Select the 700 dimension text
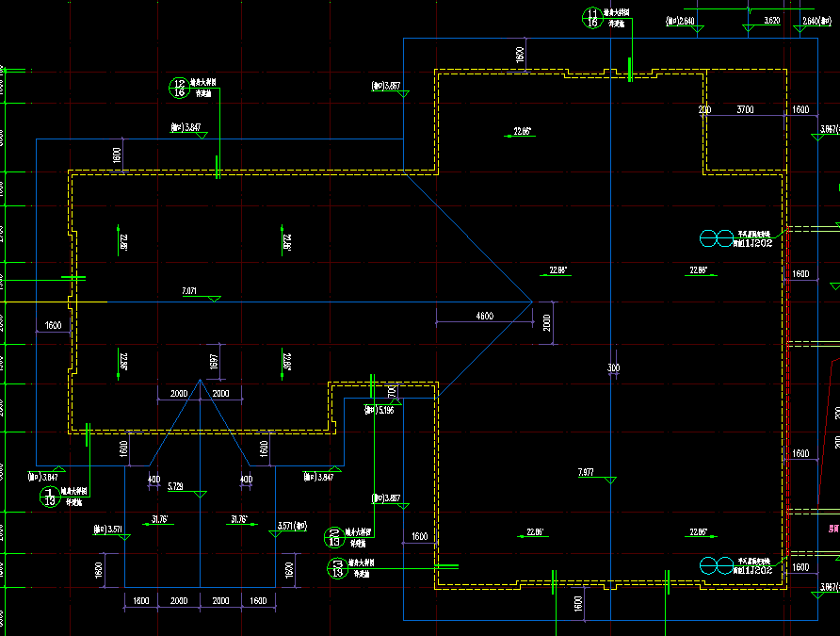Screen dimensions: 840x636 (x=392, y=392)
